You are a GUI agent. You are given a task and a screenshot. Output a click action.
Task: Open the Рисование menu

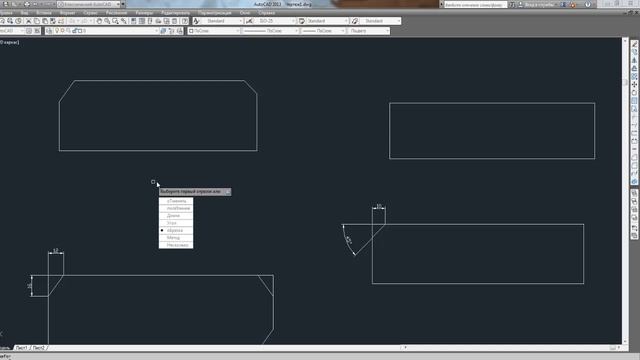tap(116, 13)
